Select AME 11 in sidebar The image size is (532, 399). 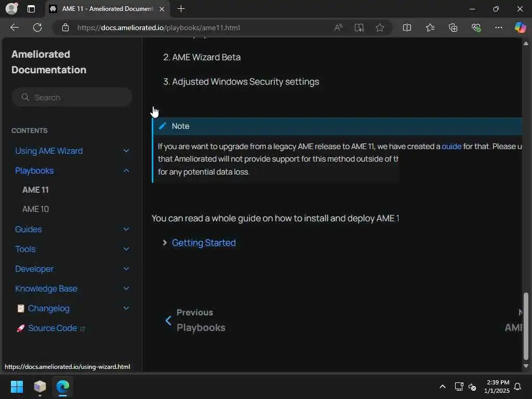(x=35, y=190)
